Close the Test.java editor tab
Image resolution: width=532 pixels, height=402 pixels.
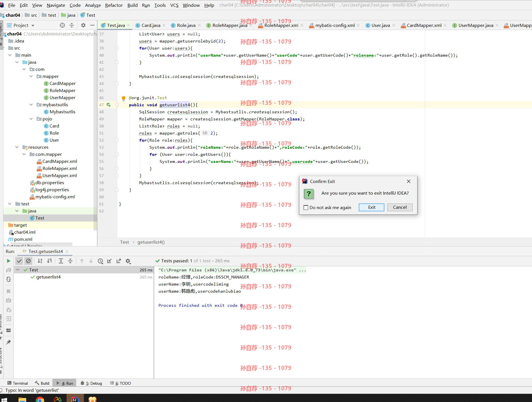pos(128,25)
